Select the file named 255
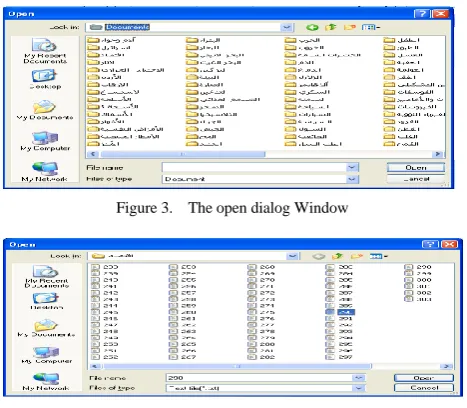Screen dimensions: 467x408 pos(183,280)
